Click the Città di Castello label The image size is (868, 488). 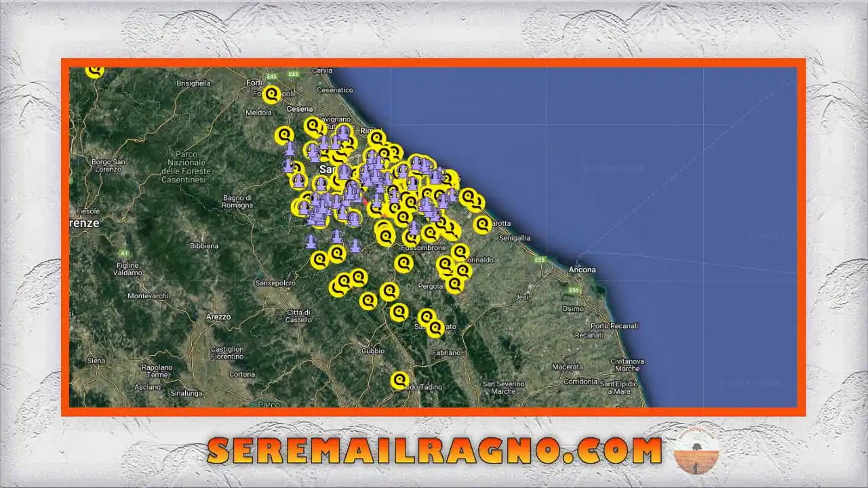pyautogui.click(x=298, y=316)
